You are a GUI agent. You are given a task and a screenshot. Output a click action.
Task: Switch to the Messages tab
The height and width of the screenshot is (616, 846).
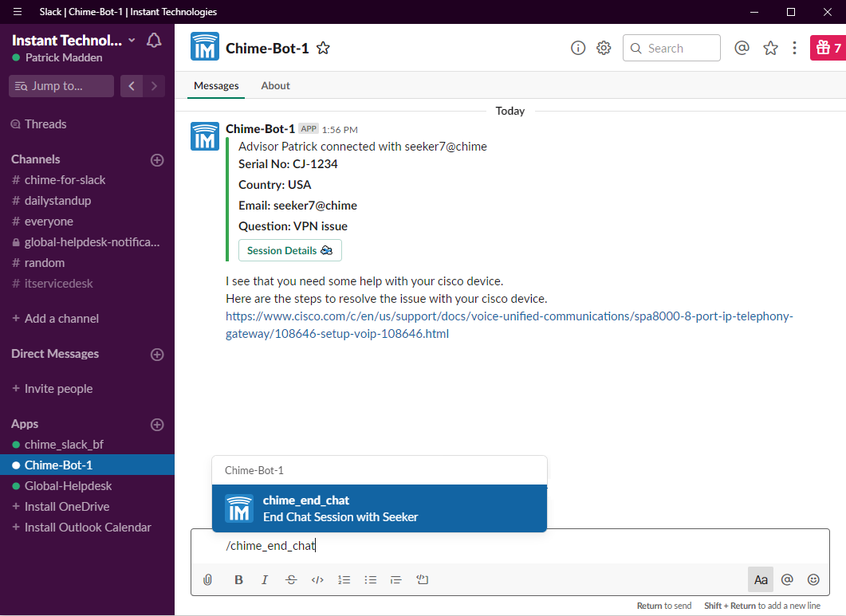point(216,86)
